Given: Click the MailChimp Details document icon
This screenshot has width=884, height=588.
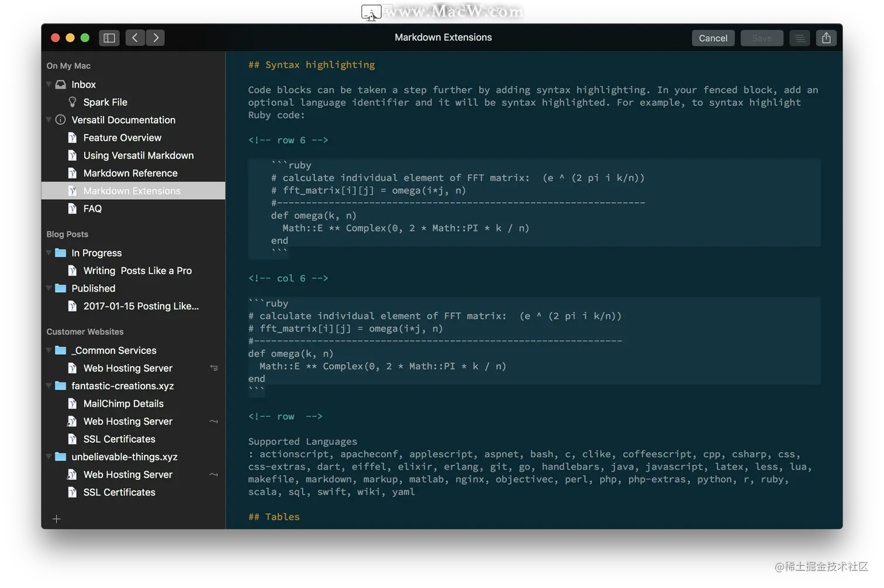Looking at the screenshot, I should 72,404.
